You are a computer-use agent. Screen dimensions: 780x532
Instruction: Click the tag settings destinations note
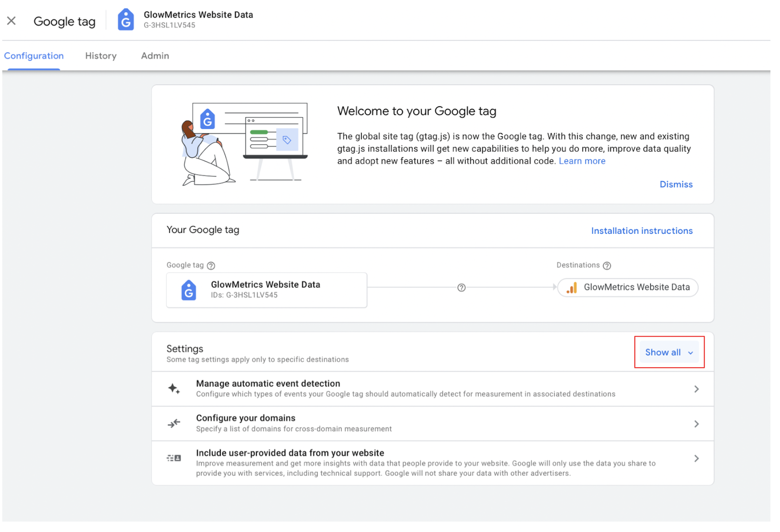(258, 360)
